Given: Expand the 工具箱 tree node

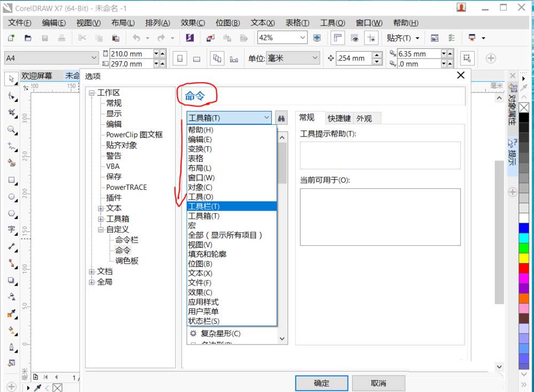Looking at the screenshot, I should click(x=101, y=219).
